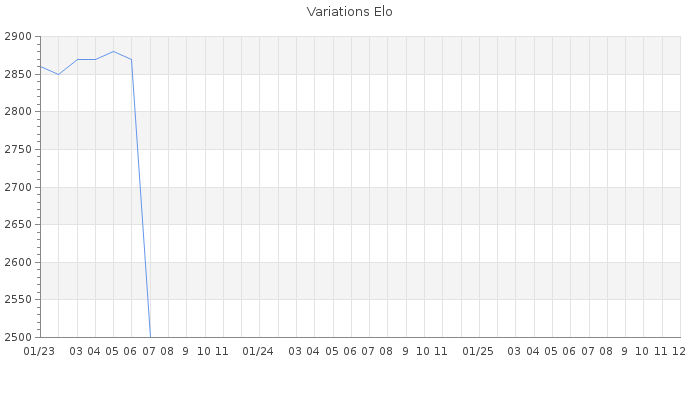The height and width of the screenshot is (400, 700).
Task: Choose the 2600 y-axis label
Action: pos(18,262)
